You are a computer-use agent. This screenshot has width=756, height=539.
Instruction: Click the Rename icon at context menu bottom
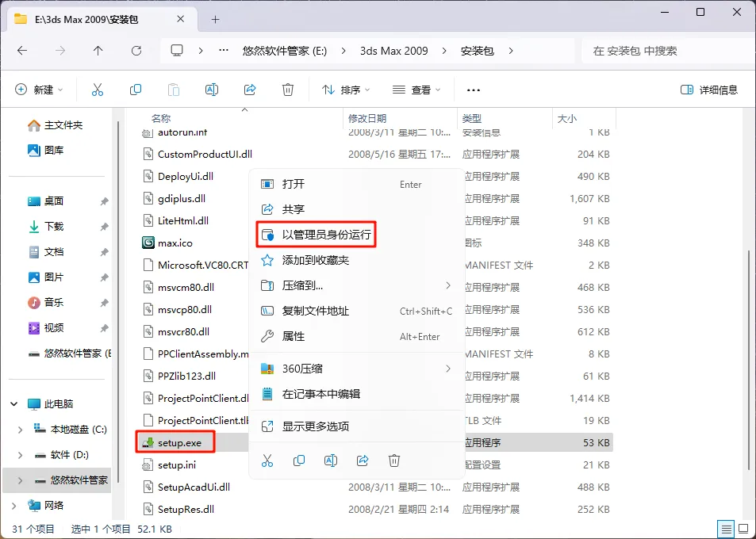pyautogui.click(x=331, y=461)
